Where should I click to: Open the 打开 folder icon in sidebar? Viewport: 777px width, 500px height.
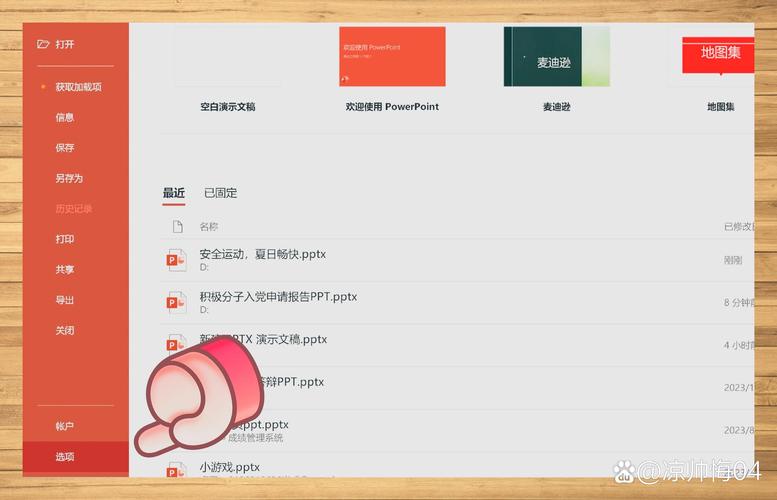pyautogui.click(x=43, y=44)
